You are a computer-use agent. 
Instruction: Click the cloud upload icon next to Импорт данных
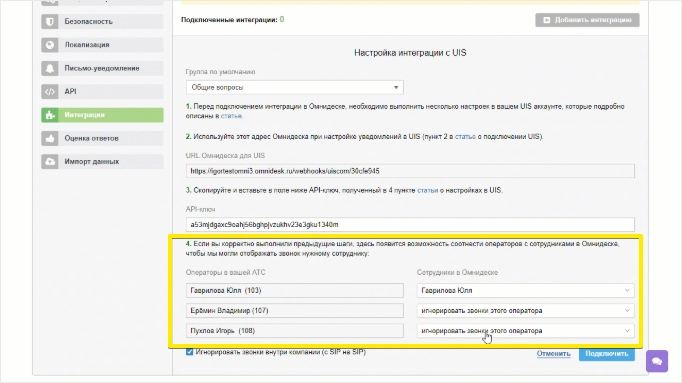pos(50,161)
